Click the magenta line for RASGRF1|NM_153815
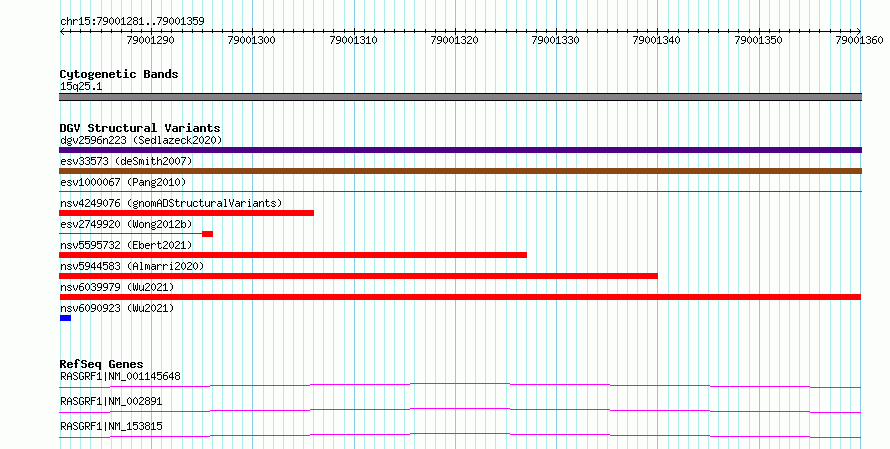This screenshot has height=449, width=890. [x=460, y=435]
